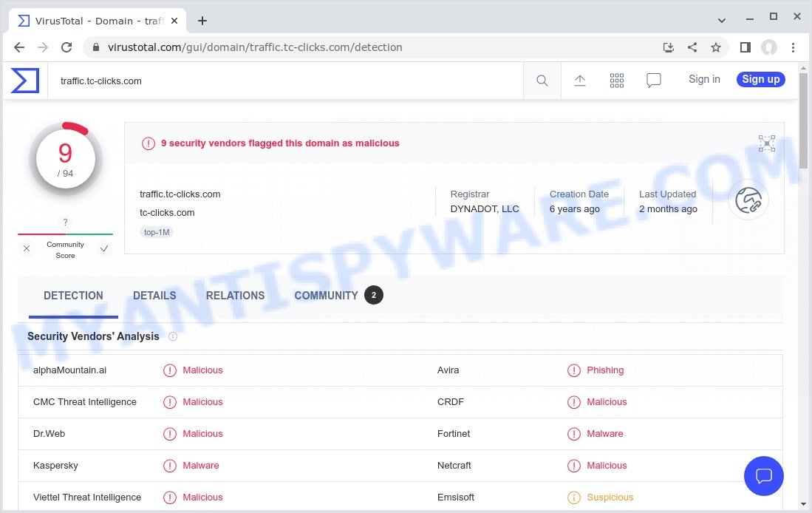
Task: Click the search field containing traffic.tc-clicks.com
Action: 285,81
